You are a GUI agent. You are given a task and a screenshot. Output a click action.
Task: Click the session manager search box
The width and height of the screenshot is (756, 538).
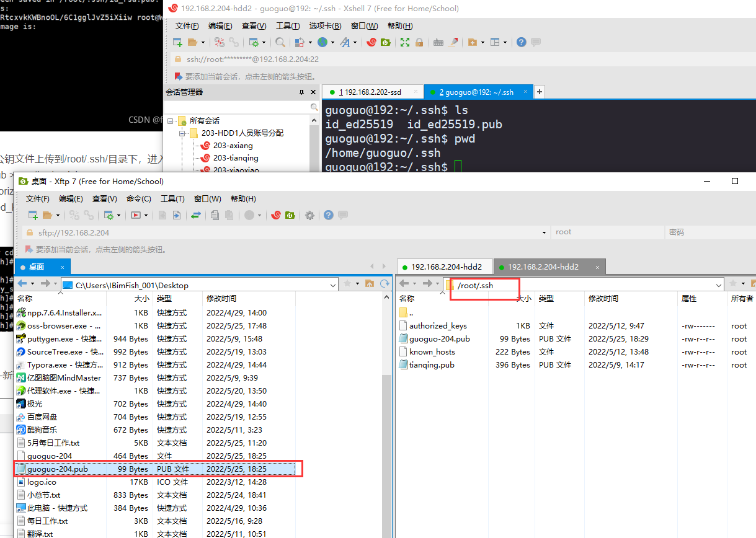click(x=241, y=107)
